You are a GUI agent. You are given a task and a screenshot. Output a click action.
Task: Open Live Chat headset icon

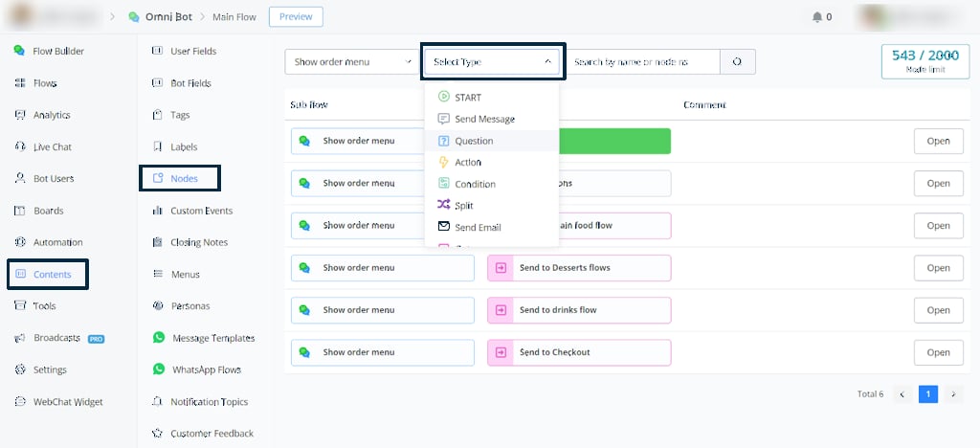point(20,146)
